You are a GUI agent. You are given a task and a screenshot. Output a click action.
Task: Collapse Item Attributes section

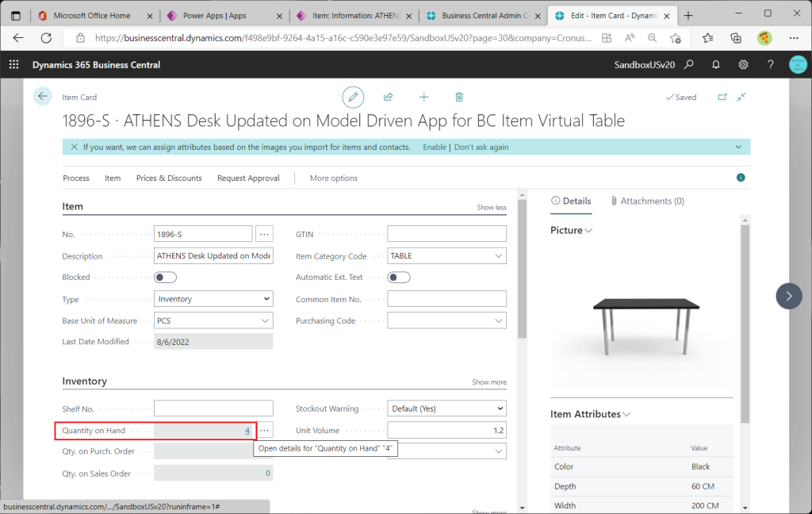click(626, 415)
